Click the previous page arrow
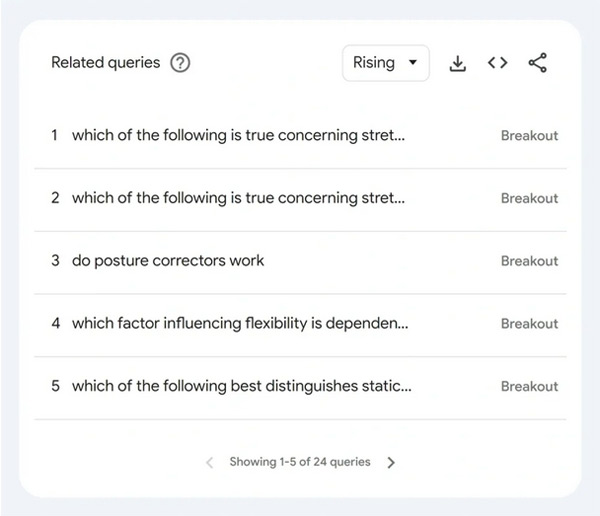 (209, 462)
